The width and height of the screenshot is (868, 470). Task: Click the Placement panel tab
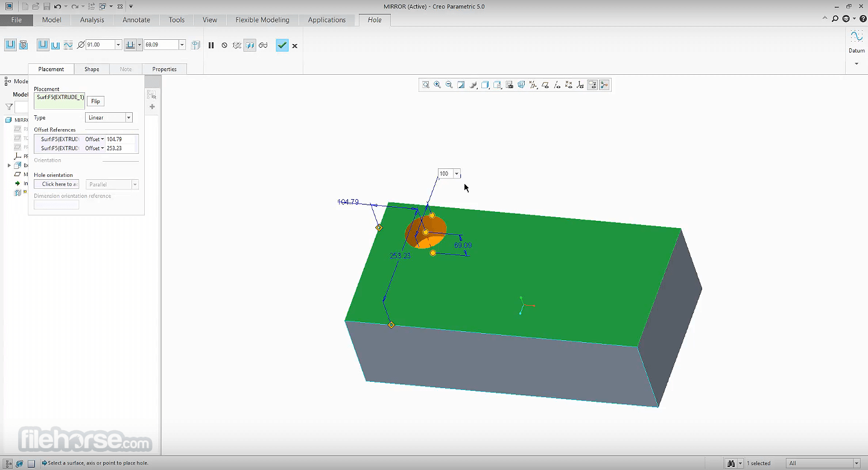(x=51, y=69)
